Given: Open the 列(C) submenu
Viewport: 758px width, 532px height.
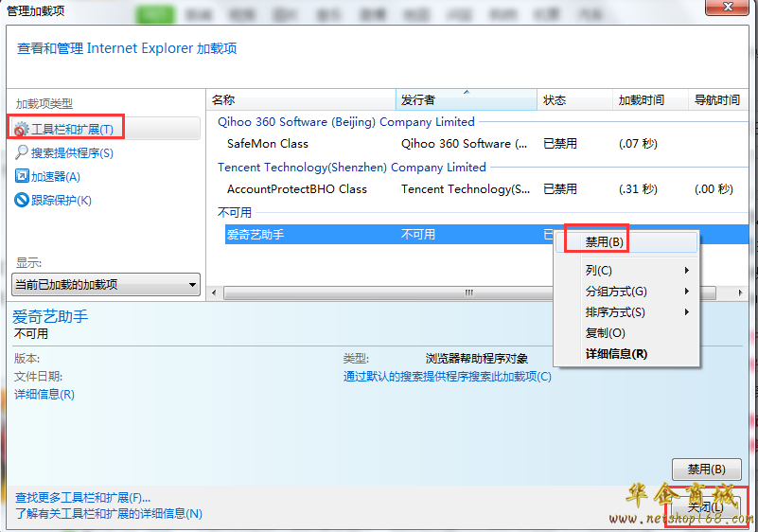Looking at the screenshot, I should tap(626, 271).
